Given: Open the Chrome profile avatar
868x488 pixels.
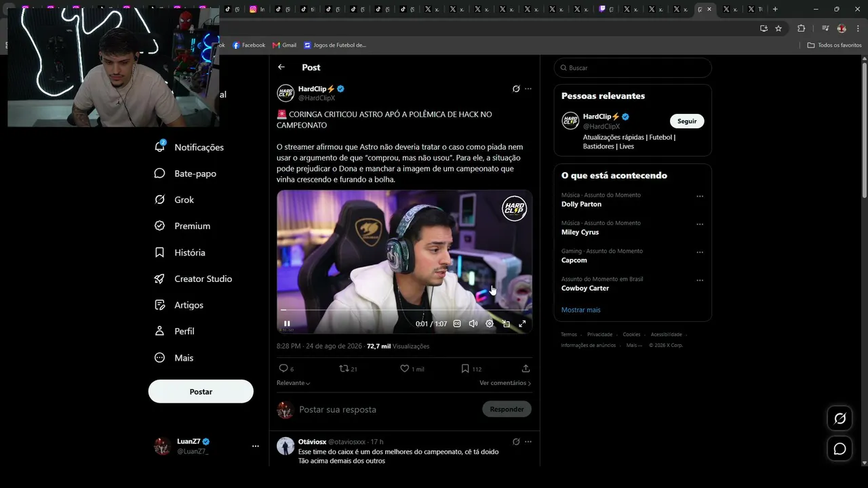Looking at the screenshot, I should (842, 28).
